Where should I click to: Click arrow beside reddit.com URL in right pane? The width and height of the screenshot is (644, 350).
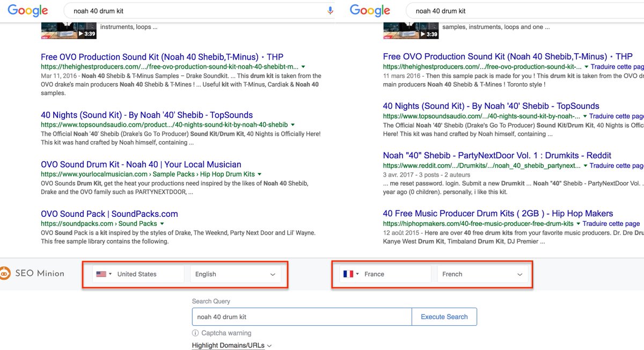pos(586,165)
